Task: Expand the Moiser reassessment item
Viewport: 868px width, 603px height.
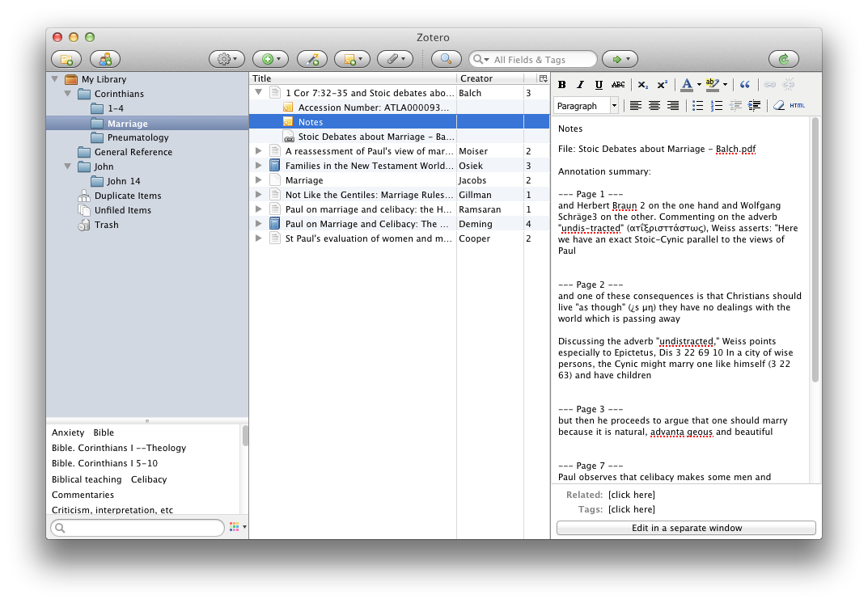Action: point(258,151)
